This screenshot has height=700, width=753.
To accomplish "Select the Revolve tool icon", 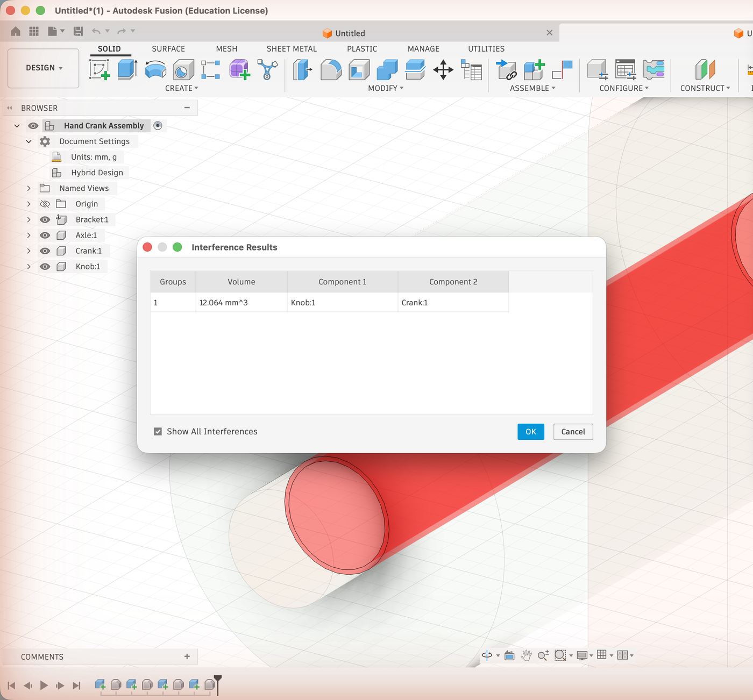I will tap(155, 70).
